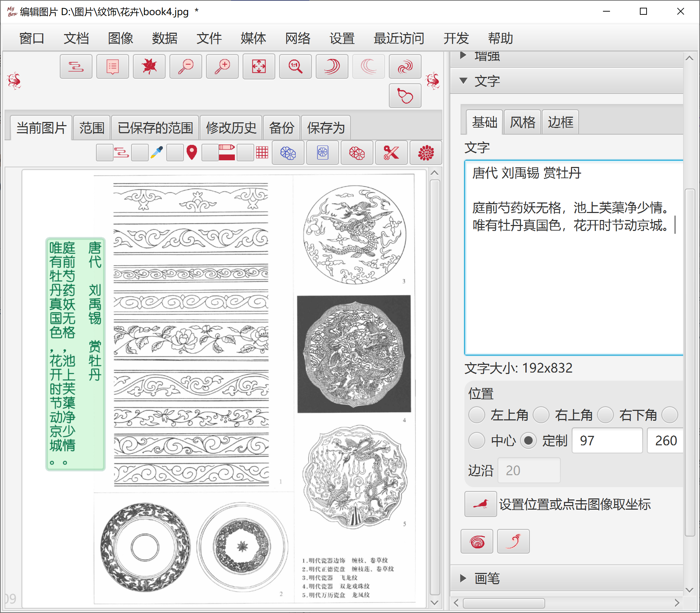The height and width of the screenshot is (613, 700).
Task: Toggle checkbox beside the color picker icon
Action: click(140, 153)
